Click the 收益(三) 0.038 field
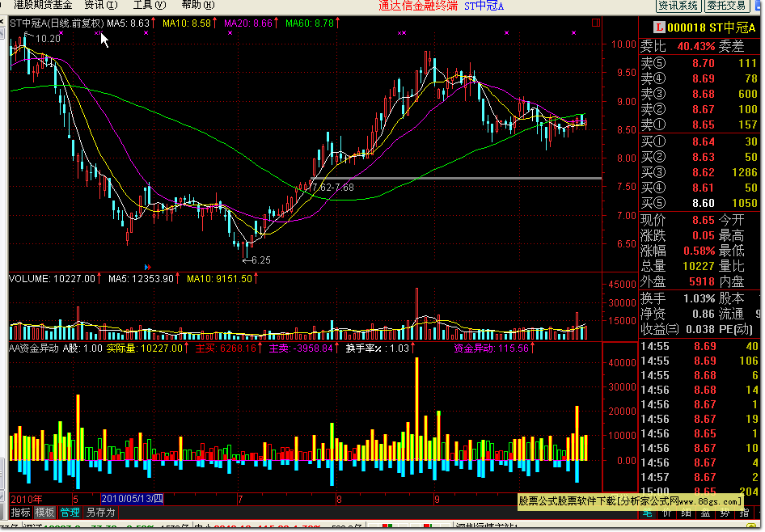 point(677,329)
